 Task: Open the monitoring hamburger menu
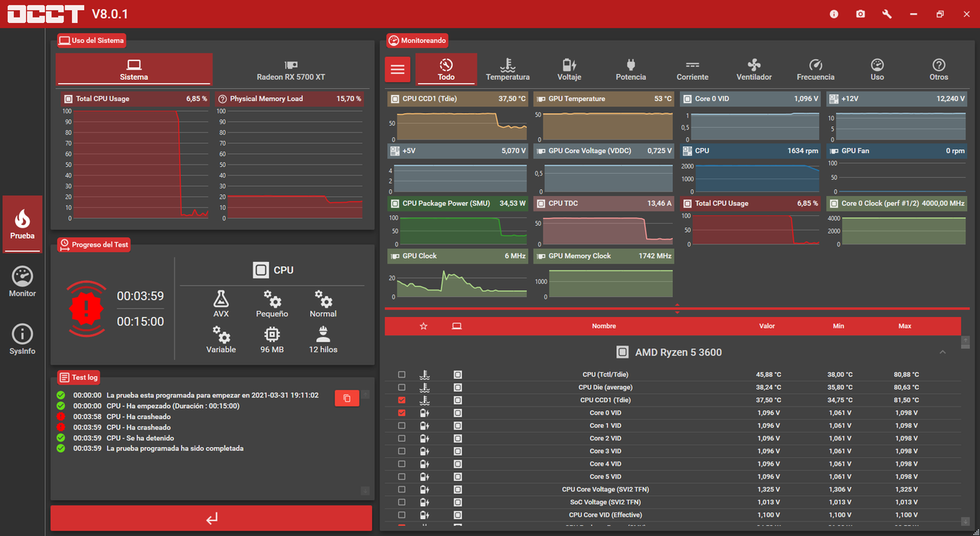pos(397,69)
